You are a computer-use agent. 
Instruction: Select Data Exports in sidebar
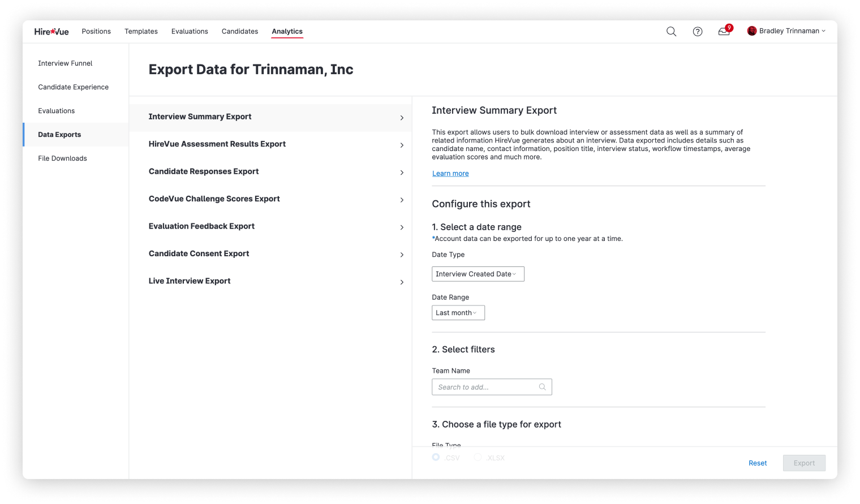[x=76, y=135]
